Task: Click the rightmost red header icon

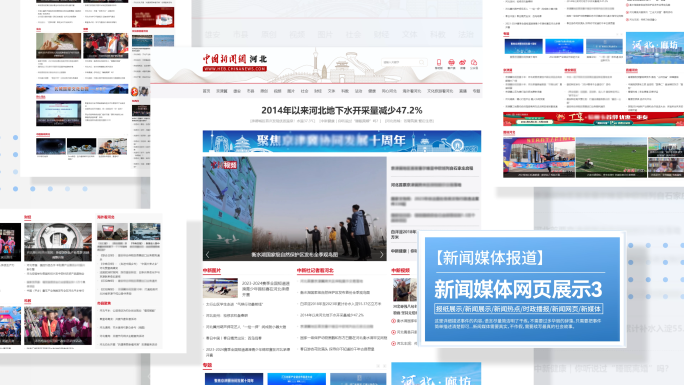Action: click(474, 62)
